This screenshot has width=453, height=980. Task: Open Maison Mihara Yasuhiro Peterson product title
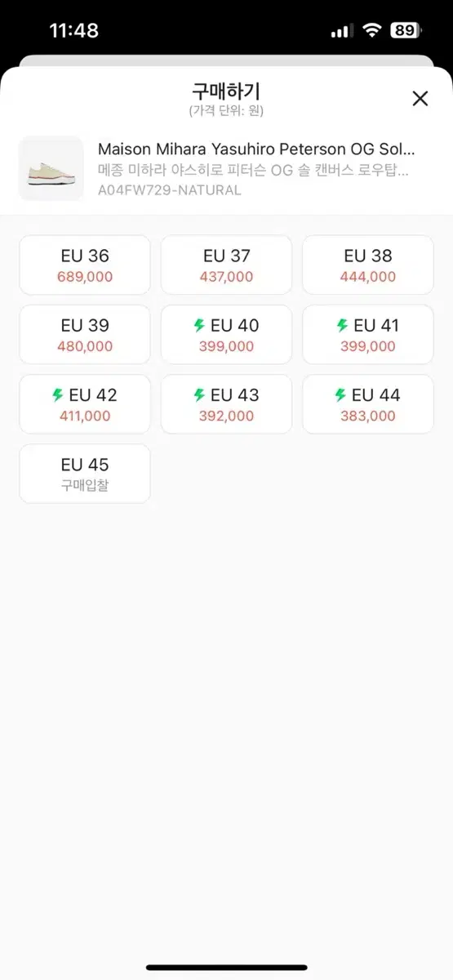pyautogui.click(x=256, y=149)
